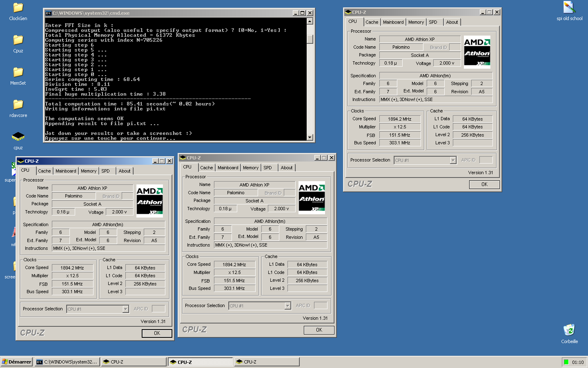The width and height of the screenshot is (588, 368).
Task: Expand Processor Selection dropdown in middle CPU-Z
Action: tap(287, 306)
